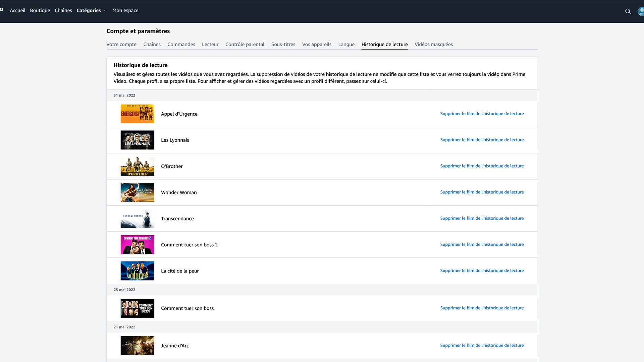
Task: Click the title text O'Brother
Action: [172, 166]
